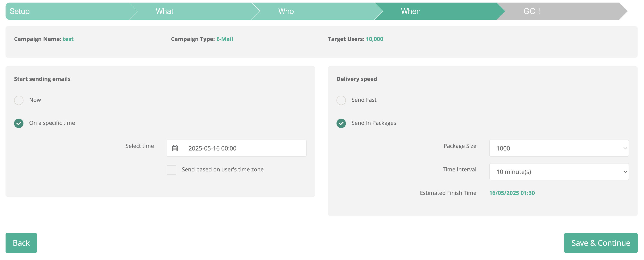Click the estimated finish time value

coord(512,193)
